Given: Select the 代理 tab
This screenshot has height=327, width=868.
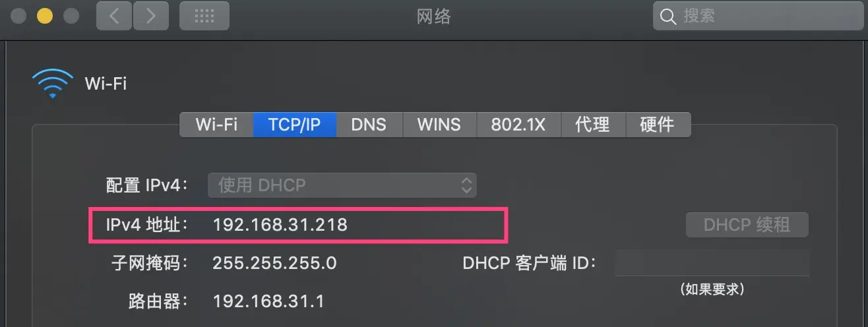Looking at the screenshot, I should [592, 124].
